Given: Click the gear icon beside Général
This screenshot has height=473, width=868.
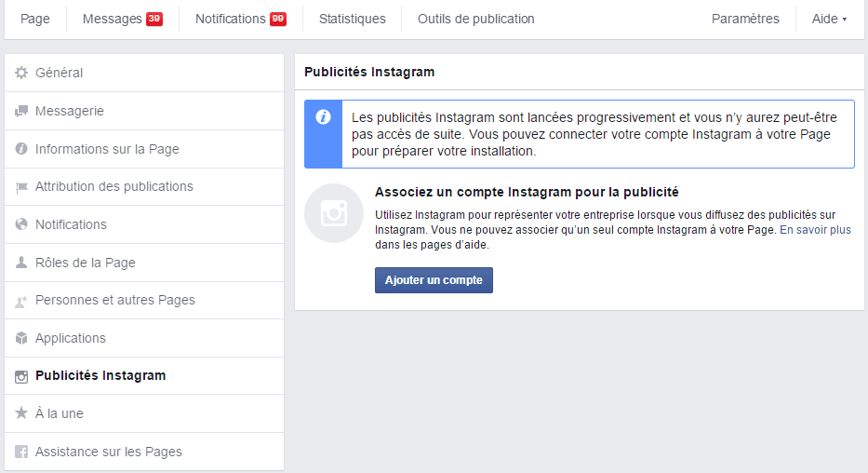Looking at the screenshot, I should click(x=21, y=73).
